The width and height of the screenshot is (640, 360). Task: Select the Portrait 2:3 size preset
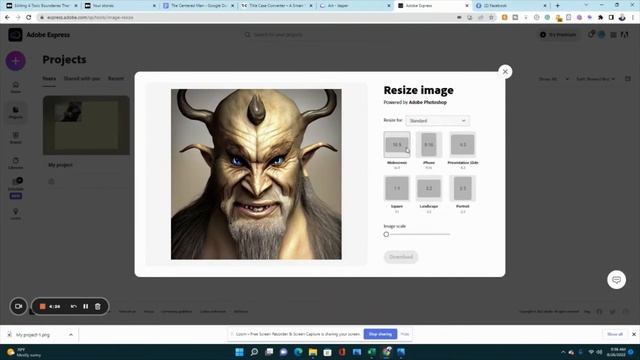pos(462,188)
